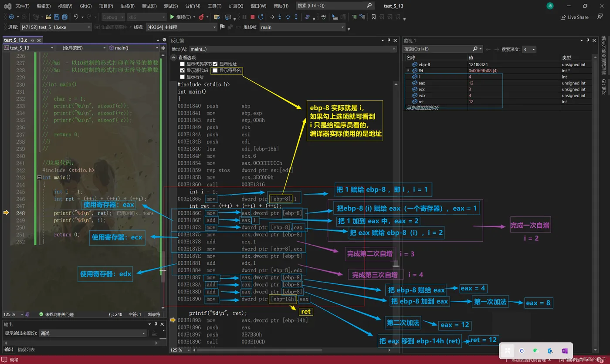Open the thread (线程) dropdown
The height and width of the screenshot is (364, 610).
214,27
